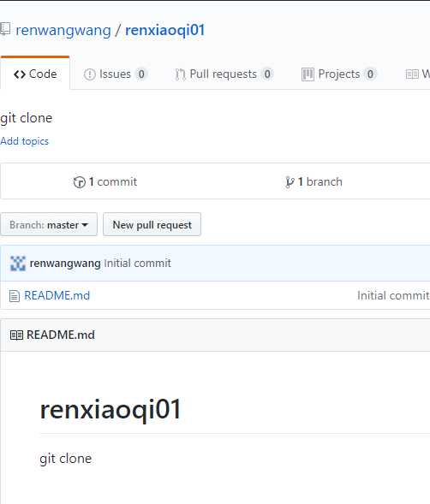The width and height of the screenshot is (430, 504).
Task: Click the Pull requests merge icon
Action: pos(180,74)
